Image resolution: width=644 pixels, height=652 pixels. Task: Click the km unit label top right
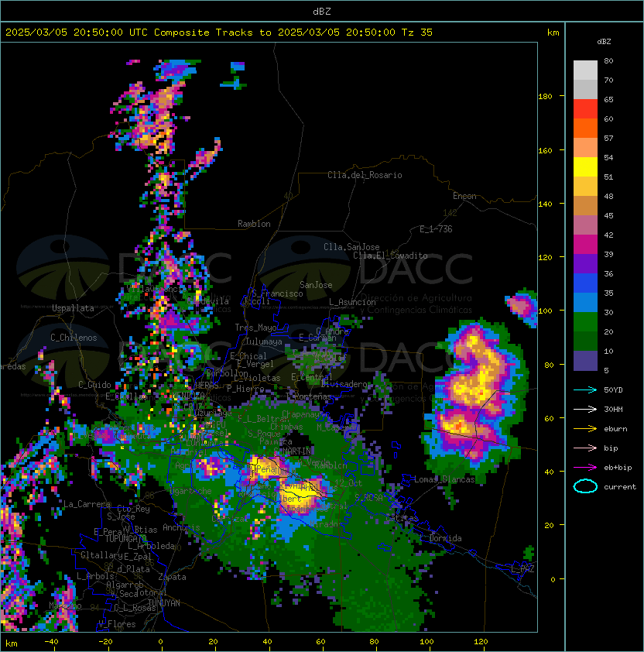[x=553, y=33]
